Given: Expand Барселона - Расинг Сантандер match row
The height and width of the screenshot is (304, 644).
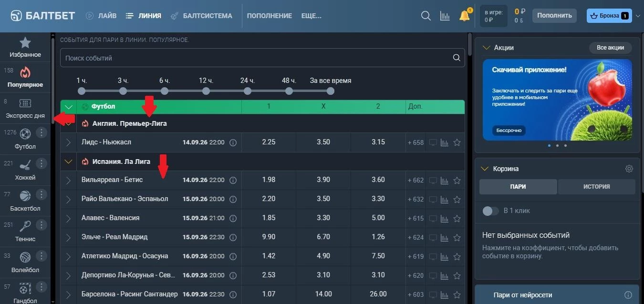Looking at the screenshot, I should 68,294.
